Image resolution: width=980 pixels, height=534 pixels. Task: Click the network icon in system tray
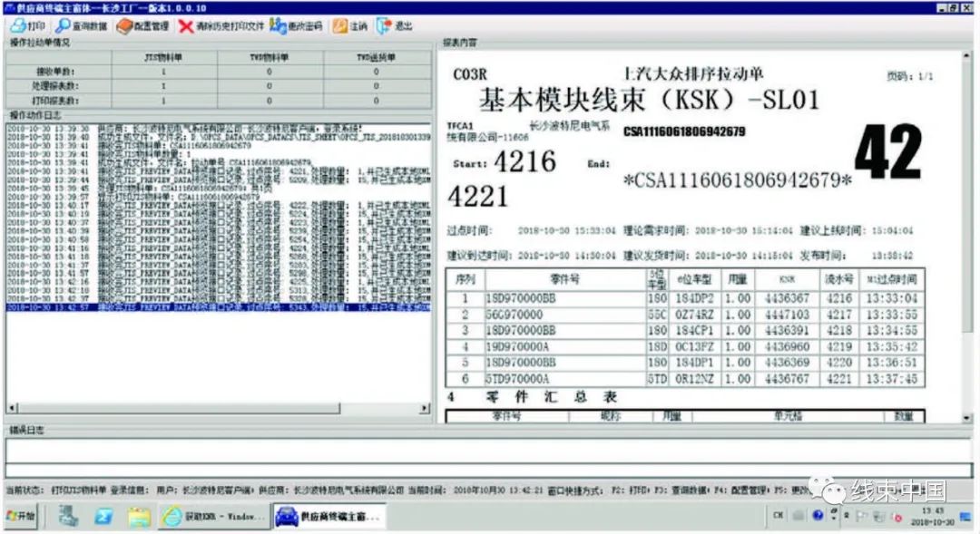click(879, 517)
